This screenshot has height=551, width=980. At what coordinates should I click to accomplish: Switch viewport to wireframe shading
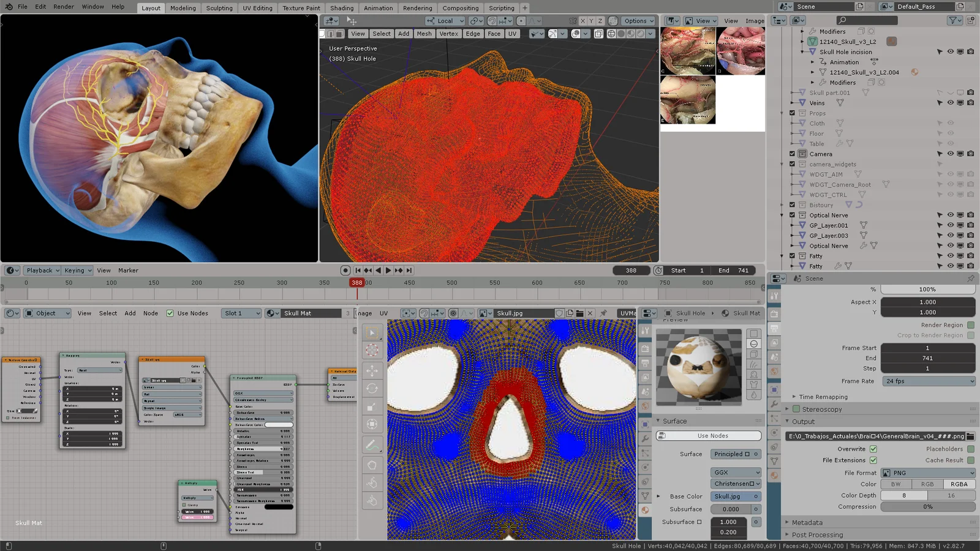[611, 34]
